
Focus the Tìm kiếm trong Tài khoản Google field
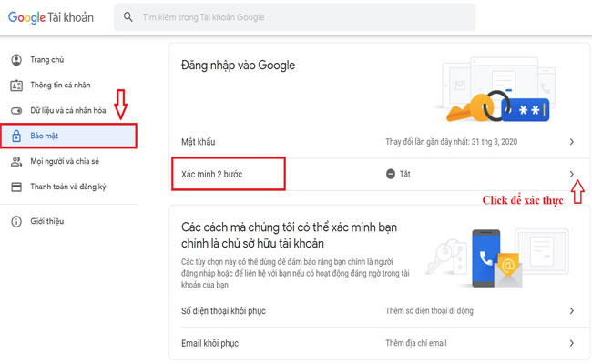[x=294, y=17]
